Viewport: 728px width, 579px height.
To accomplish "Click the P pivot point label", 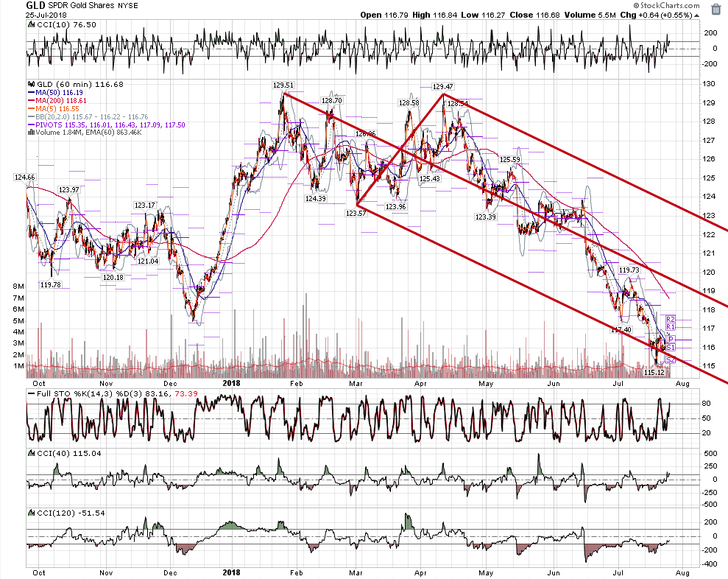I will (671, 340).
